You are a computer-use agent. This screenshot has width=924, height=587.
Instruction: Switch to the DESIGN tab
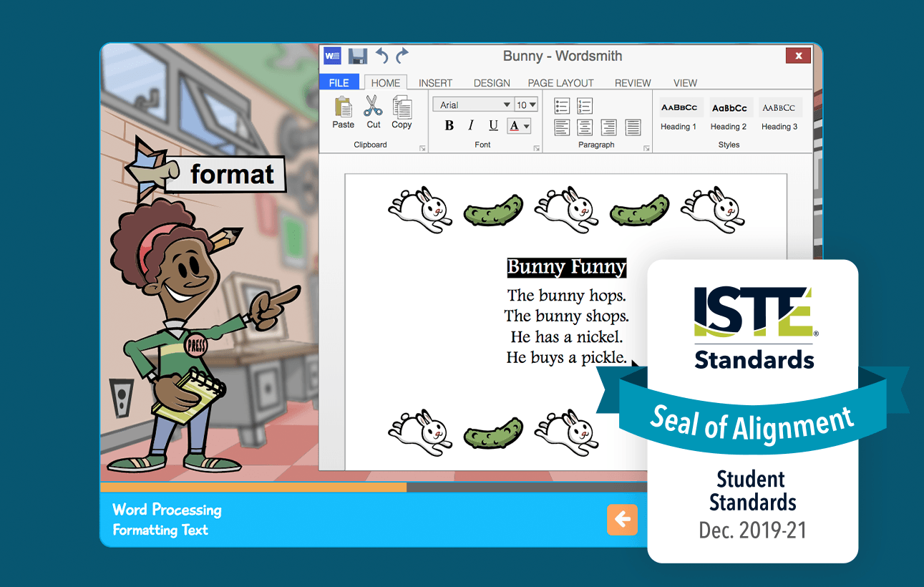(492, 83)
